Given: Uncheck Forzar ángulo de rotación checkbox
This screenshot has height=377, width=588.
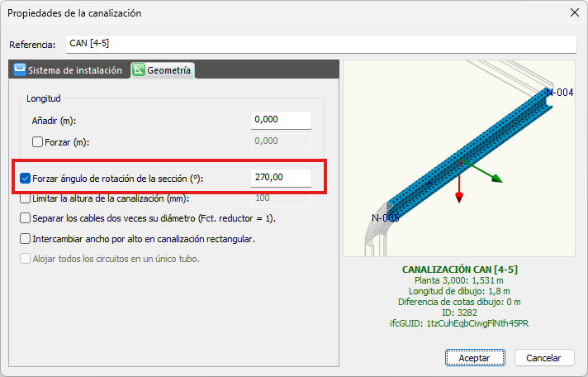Looking at the screenshot, I should tap(26, 178).
